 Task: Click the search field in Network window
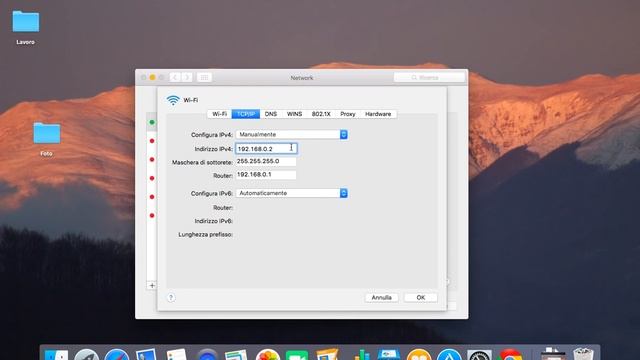pyautogui.click(x=429, y=77)
